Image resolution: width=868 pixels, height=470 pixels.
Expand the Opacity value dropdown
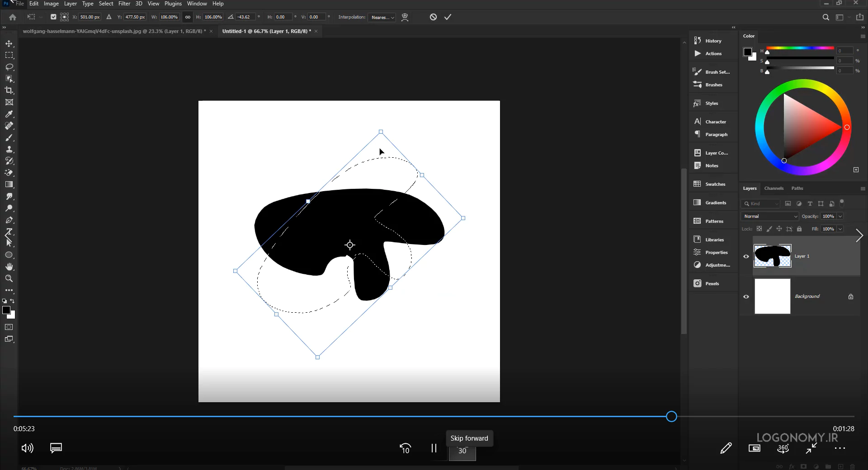tap(840, 216)
